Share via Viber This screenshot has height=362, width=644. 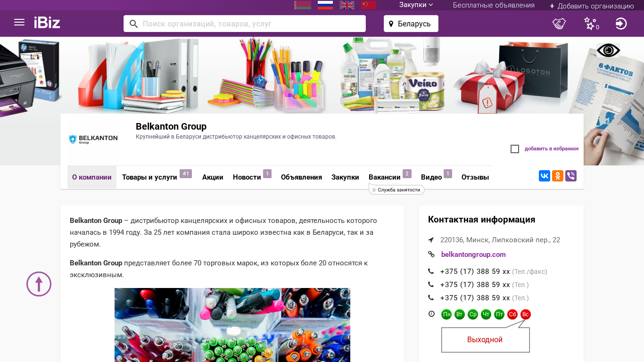point(571,176)
